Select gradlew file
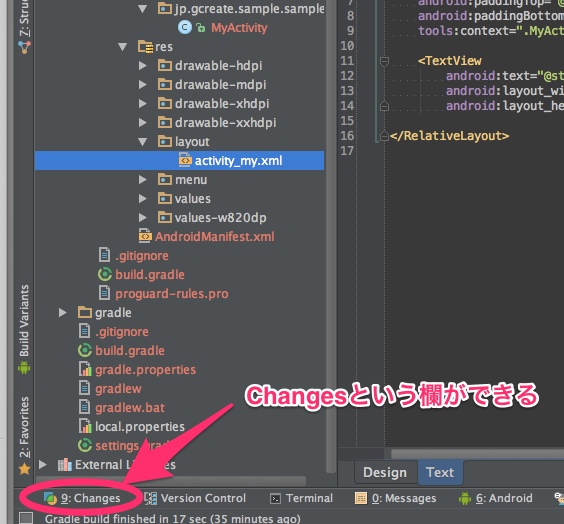Screen dimensions: 564x524 (118, 389)
